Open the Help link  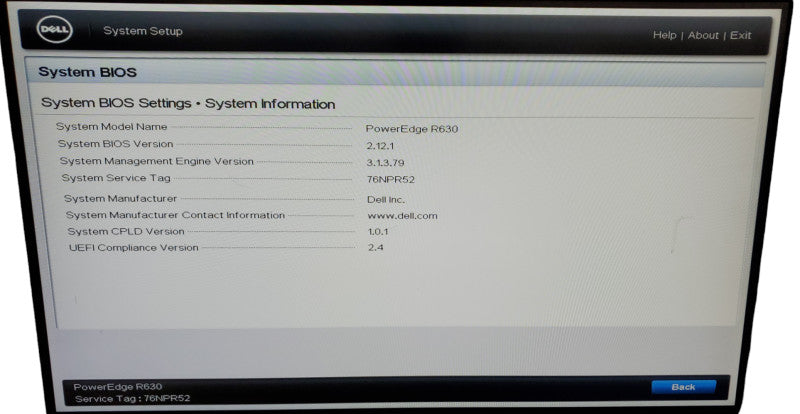(x=664, y=35)
